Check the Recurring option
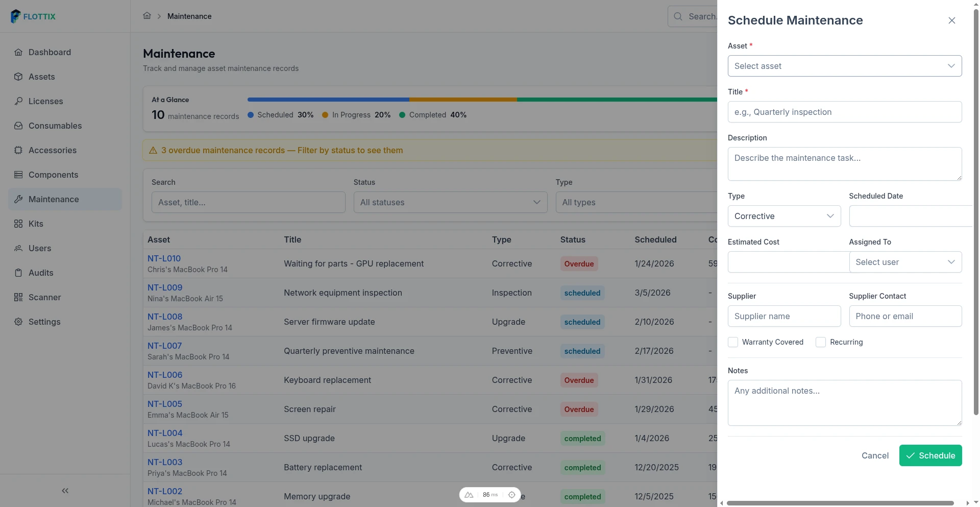The height and width of the screenshot is (507, 980). tap(821, 342)
